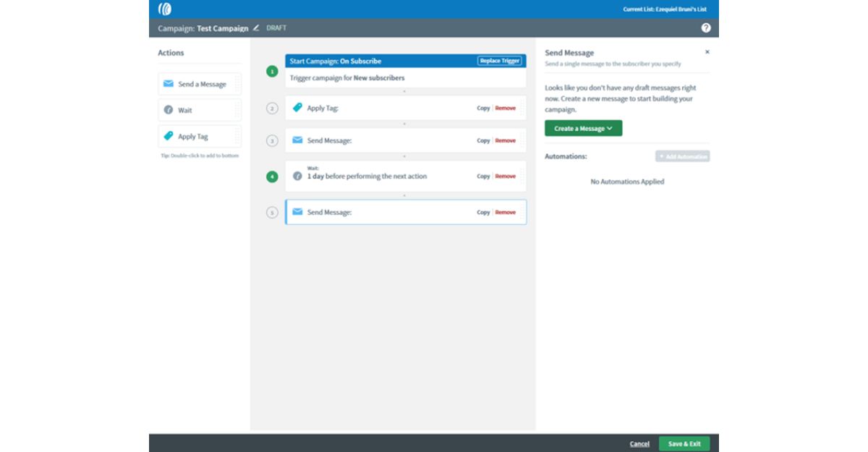868x452 pixels.
Task: Select step 3 number circle
Action: tap(272, 140)
